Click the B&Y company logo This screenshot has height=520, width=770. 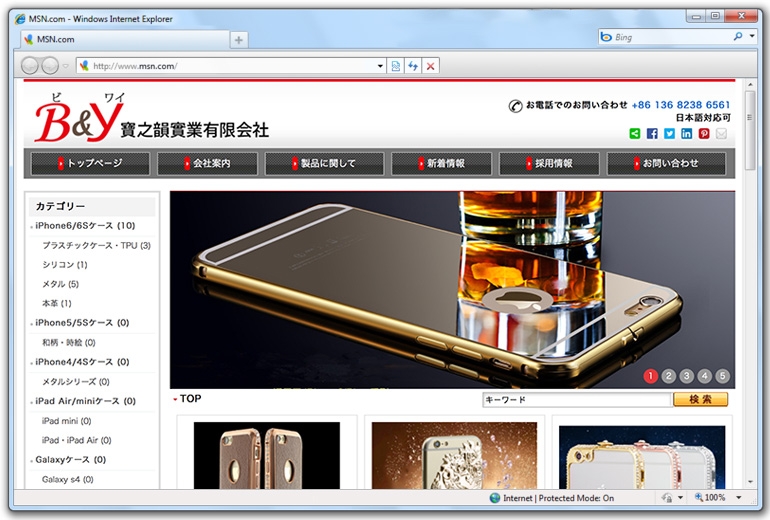coord(151,117)
